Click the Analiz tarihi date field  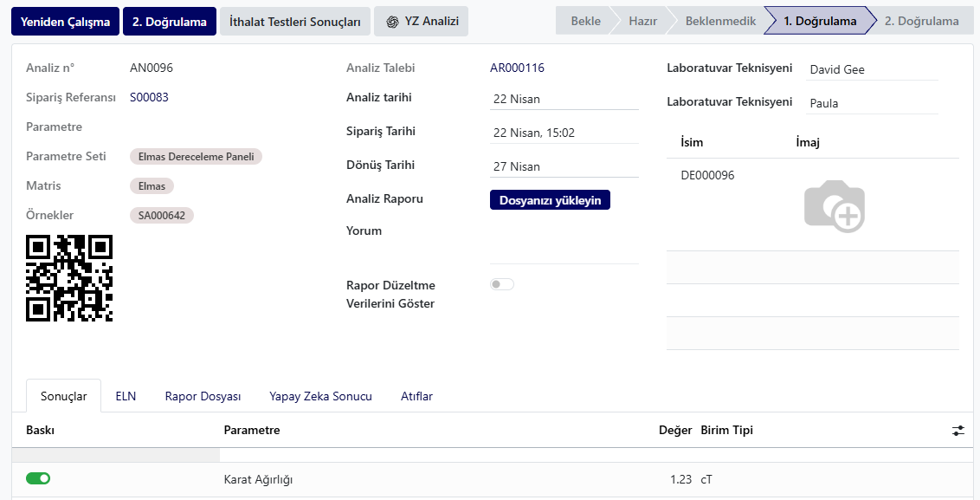point(564,99)
